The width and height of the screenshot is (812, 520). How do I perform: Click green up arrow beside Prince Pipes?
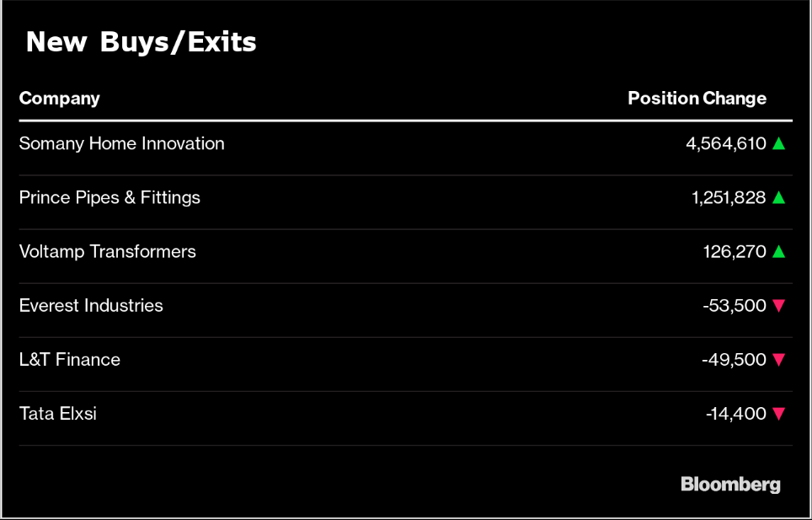coord(778,197)
